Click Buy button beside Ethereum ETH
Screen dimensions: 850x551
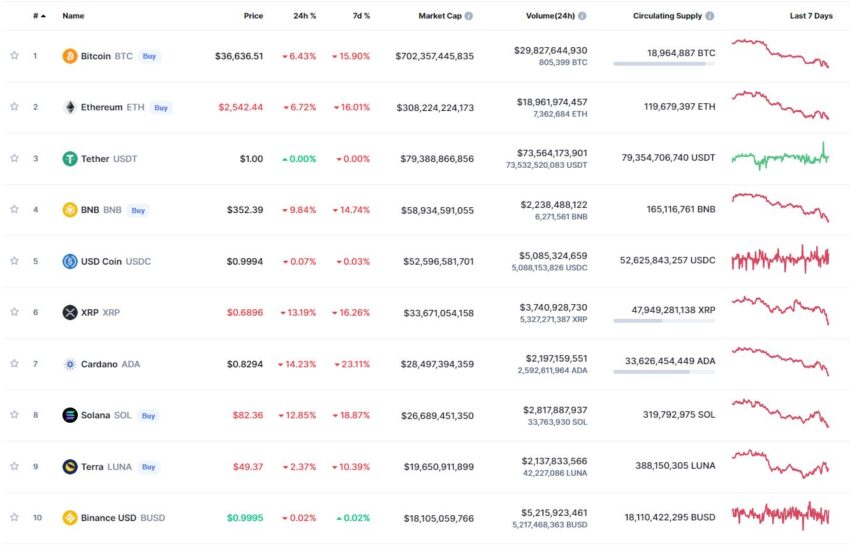coord(161,107)
